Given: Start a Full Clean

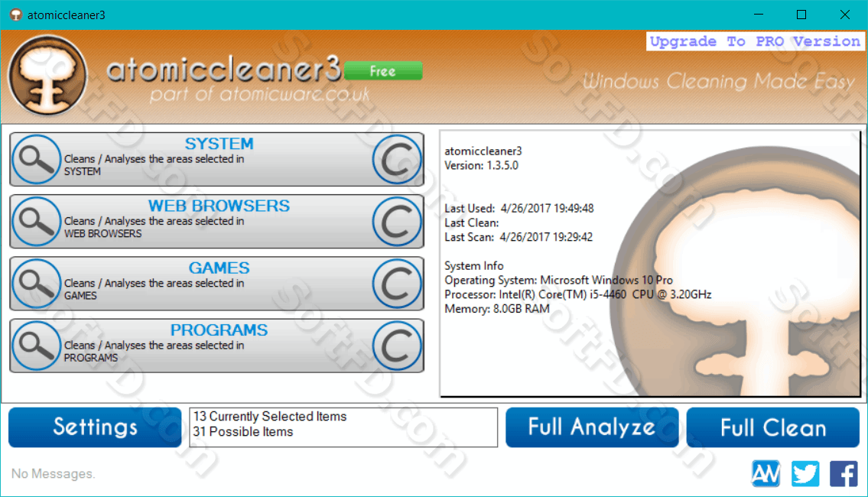Looking at the screenshot, I should [772, 427].
